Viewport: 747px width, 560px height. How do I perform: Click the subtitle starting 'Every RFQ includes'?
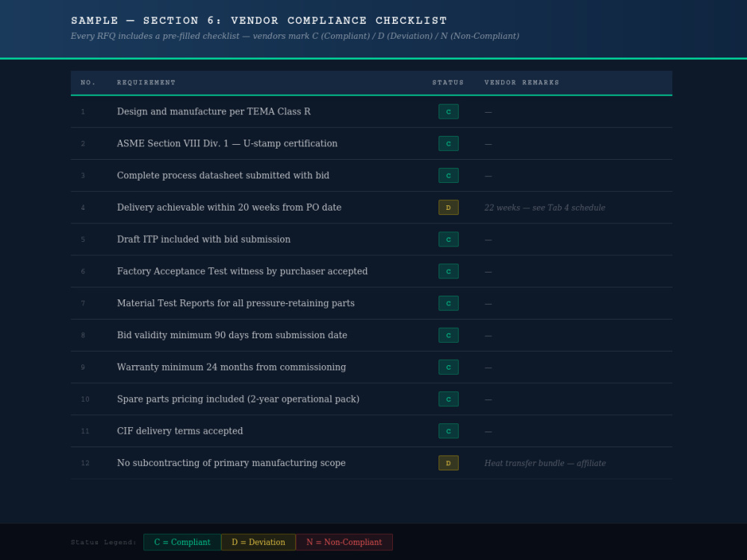click(x=295, y=36)
